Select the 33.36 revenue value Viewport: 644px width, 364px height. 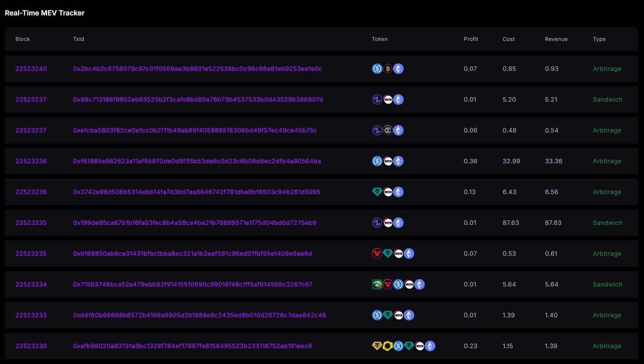[554, 161]
